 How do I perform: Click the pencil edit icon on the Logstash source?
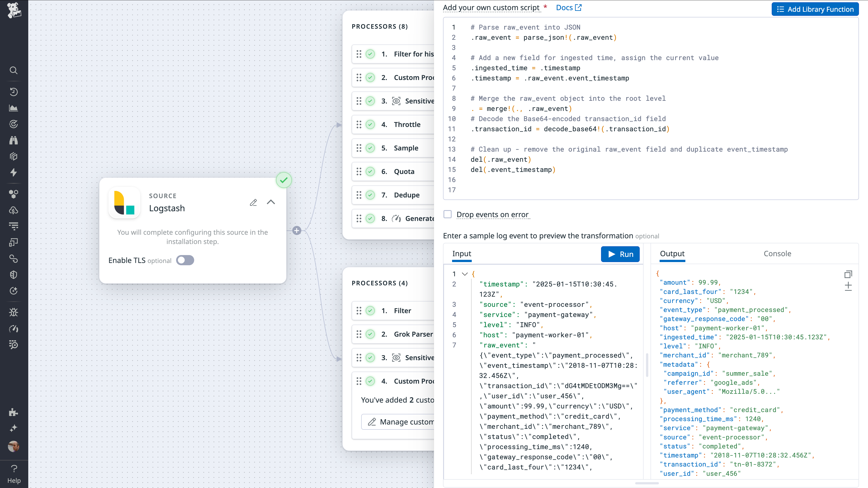pyautogui.click(x=253, y=202)
